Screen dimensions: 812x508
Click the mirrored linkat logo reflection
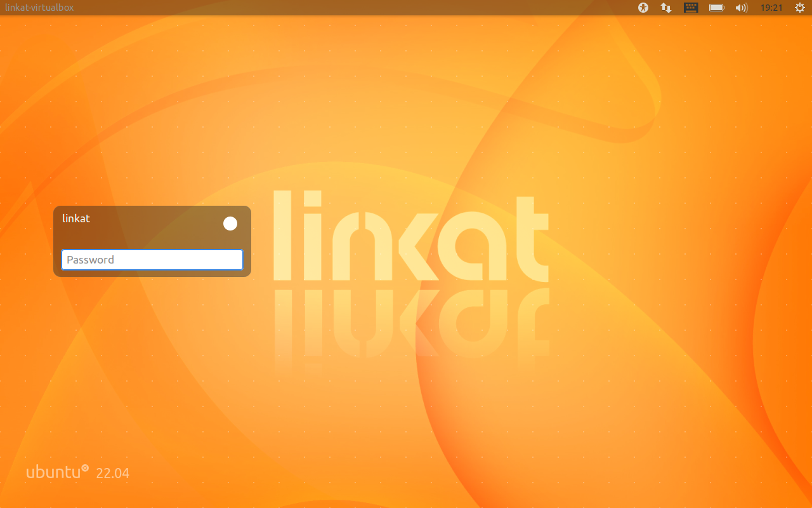pyautogui.click(x=411, y=324)
